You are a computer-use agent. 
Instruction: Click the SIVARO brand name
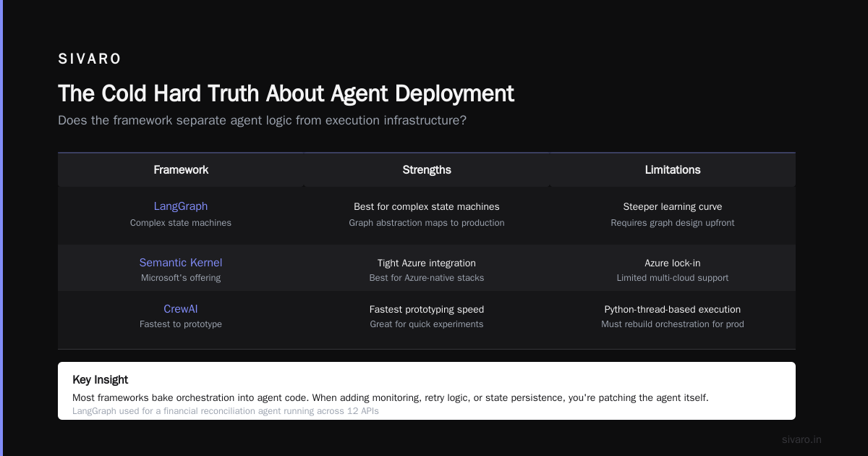[90, 59]
